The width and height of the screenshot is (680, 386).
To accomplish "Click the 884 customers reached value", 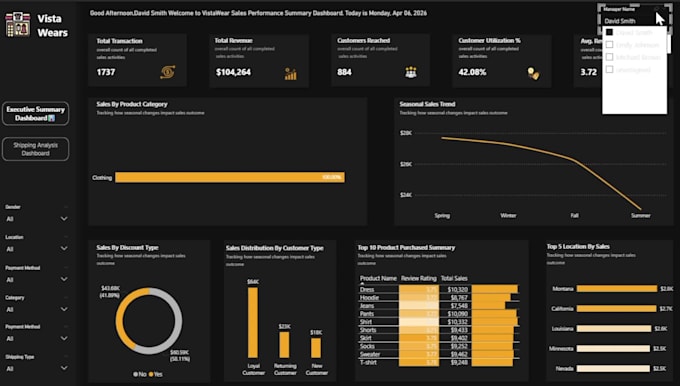I will point(344,72).
